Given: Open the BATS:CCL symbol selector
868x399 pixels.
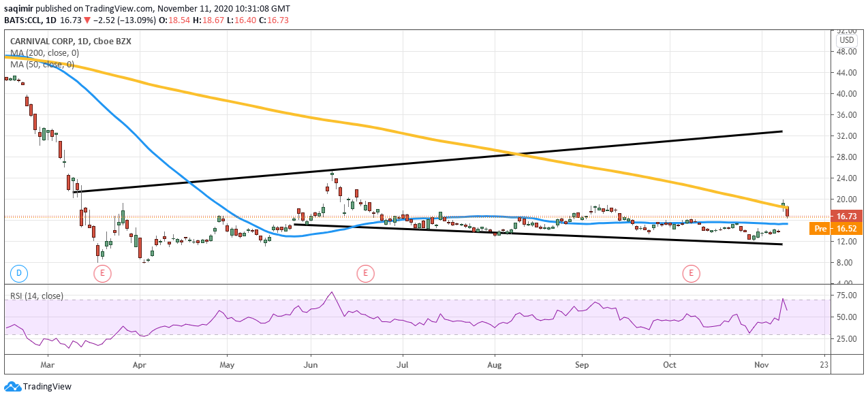Looking at the screenshot, I should point(22,21).
